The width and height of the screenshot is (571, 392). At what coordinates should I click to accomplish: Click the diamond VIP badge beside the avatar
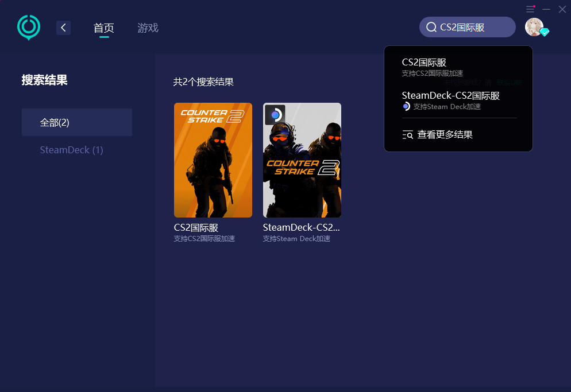[x=545, y=32]
